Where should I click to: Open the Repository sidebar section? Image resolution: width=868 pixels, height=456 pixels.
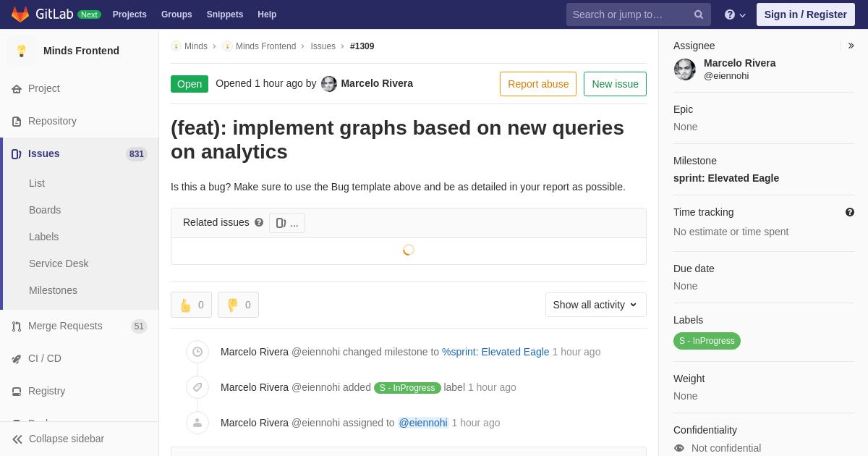(52, 121)
